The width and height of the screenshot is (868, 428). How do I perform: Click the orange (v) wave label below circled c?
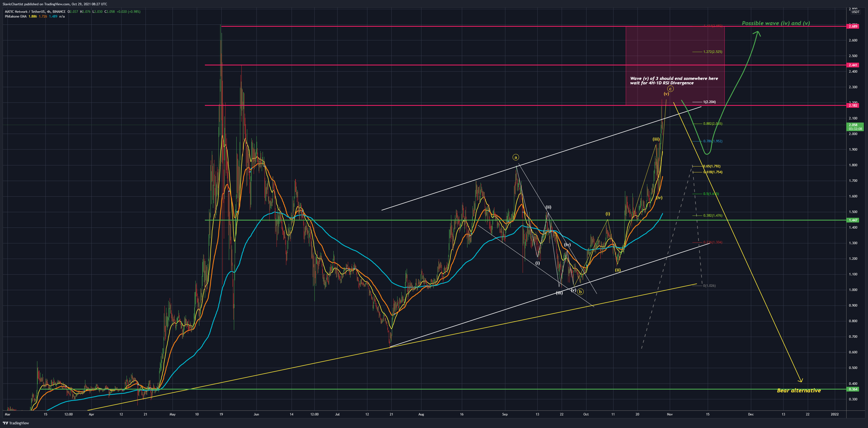pos(666,94)
